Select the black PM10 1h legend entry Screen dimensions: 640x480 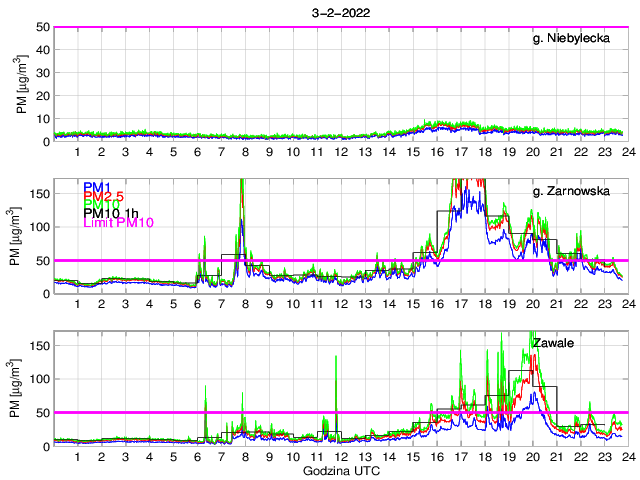click(113, 213)
